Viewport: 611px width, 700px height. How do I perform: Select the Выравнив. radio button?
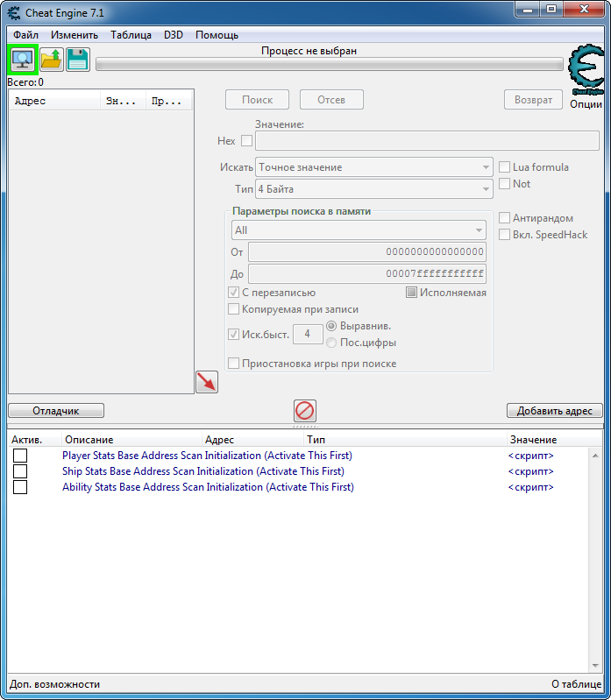click(331, 326)
